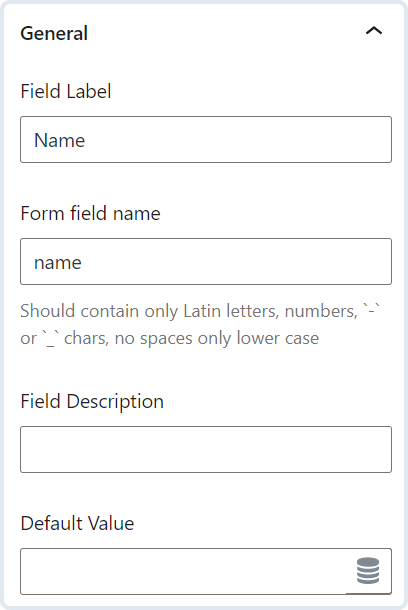Insert a preset via stacked-disks icon
Image resolution: width=408 pixels, height=610 pixels.
point(368,570)
